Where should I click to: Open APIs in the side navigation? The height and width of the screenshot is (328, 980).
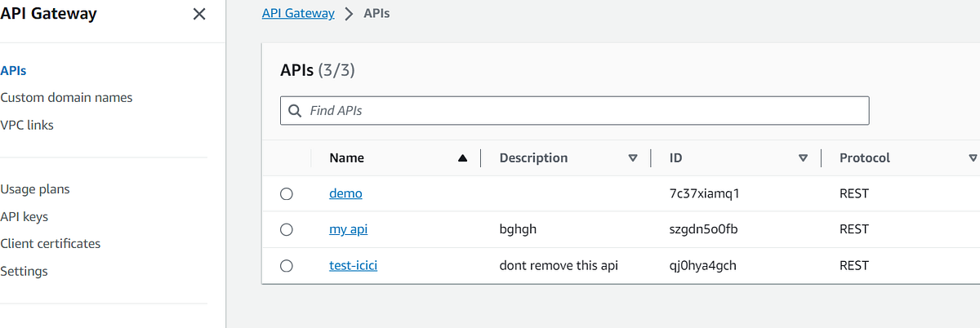click(x=13, y=70)
